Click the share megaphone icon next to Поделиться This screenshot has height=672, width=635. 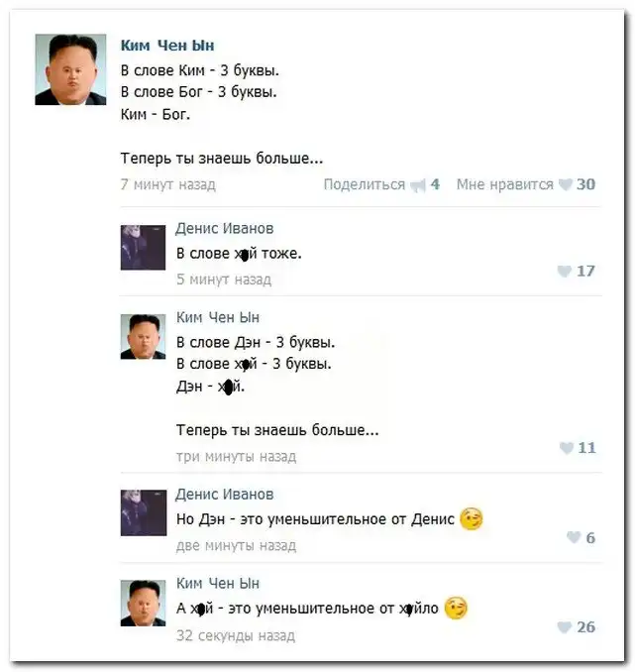tap(418, 185)
